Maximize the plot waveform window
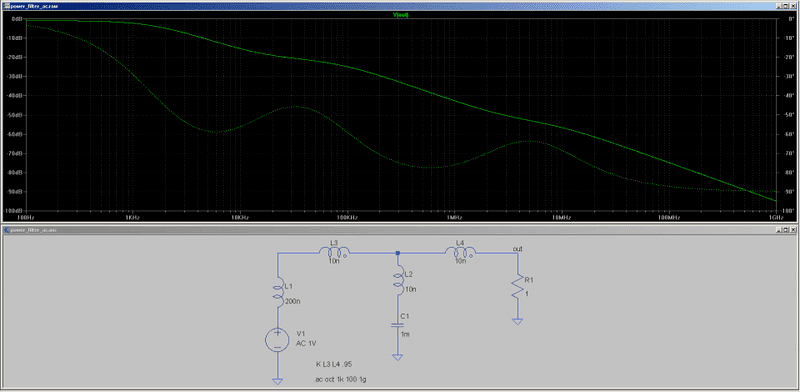This screenshot has height=392, width=800. [786, 5]
